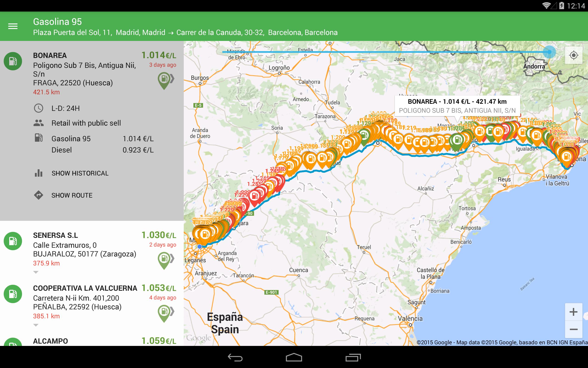The height and width of the screenshot is (368, 588).
Task: Click '421.5 km' distance text
Action: [x=46, y=92]
